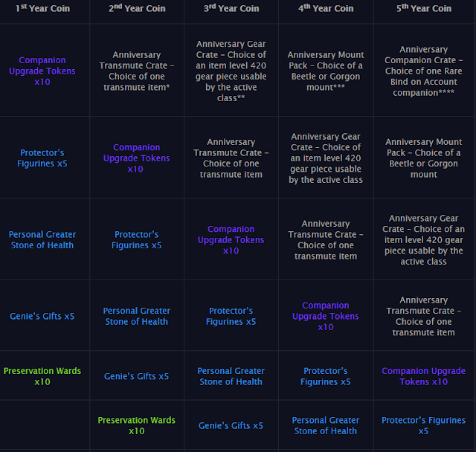Click the 3rd Year Coin column header
The height and width of the screenshot is (452, 476).
(231, 8)
